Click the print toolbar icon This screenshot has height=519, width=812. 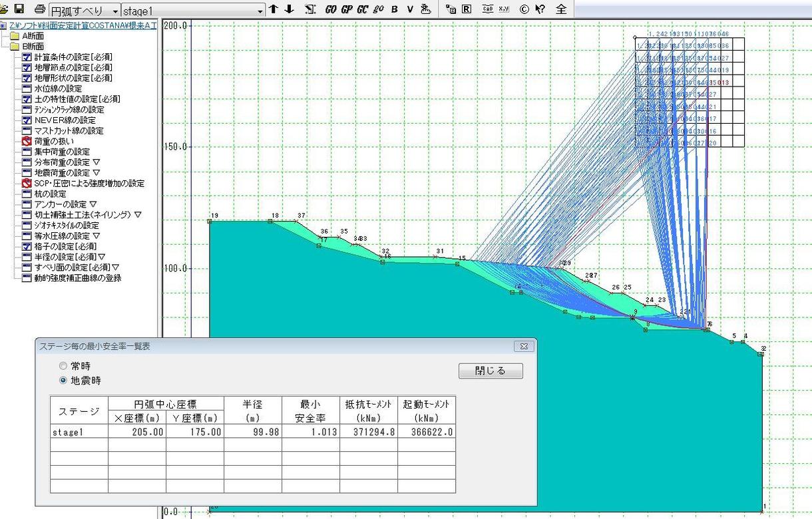point(39,9)
